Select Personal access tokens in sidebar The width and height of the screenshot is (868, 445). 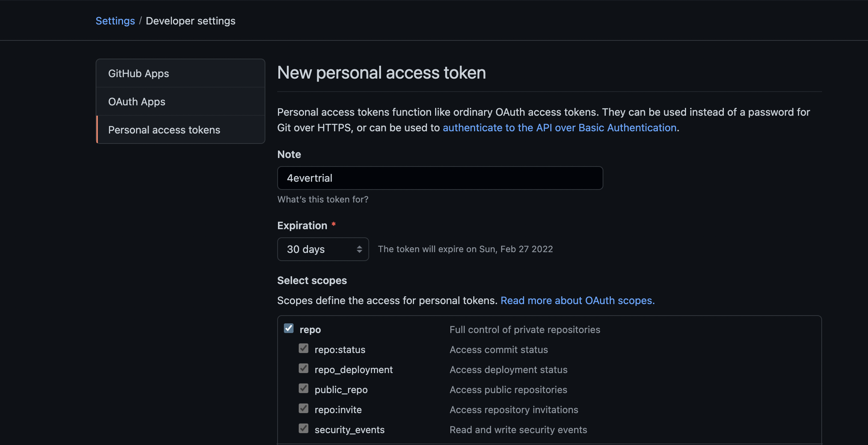(x=164, y=130)
